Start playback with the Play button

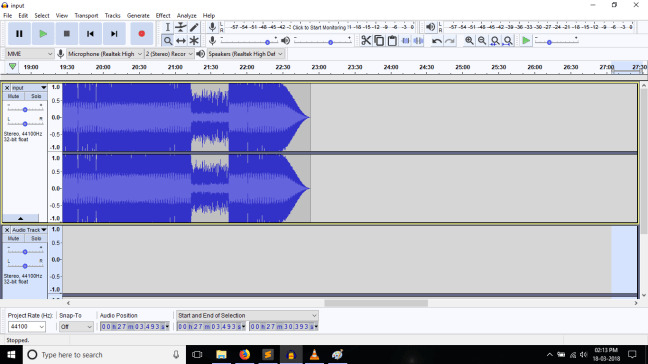[43, 34]
